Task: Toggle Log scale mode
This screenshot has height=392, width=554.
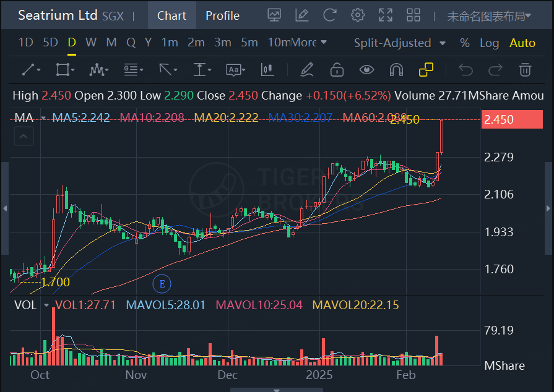Action: pyautogui.click(x=490, y=43)
